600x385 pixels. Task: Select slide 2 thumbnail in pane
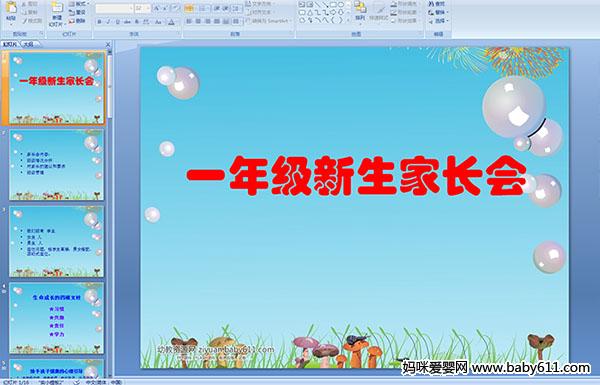[x=57, y=165]
